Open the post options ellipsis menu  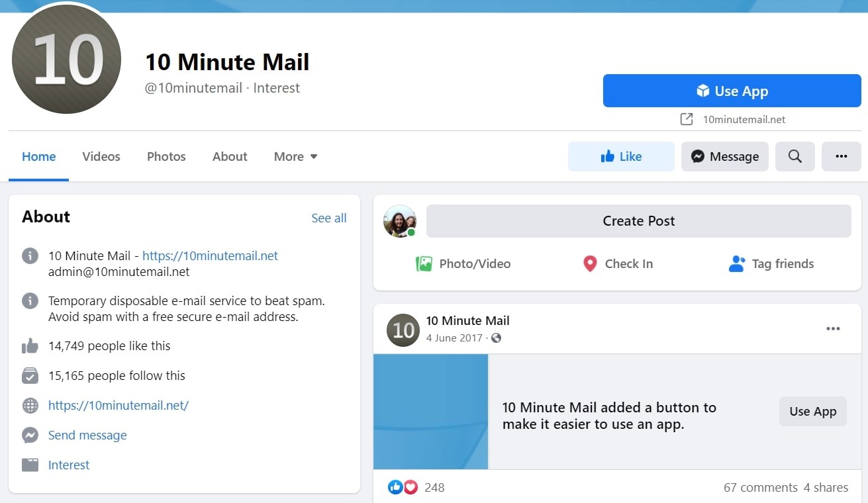[833, 328]
